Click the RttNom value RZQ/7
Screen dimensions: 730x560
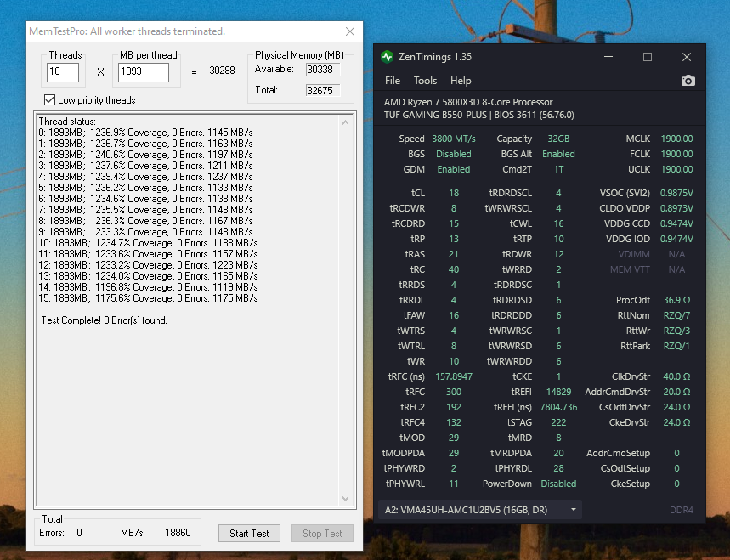pyautogui.click(x=677, y=315)
